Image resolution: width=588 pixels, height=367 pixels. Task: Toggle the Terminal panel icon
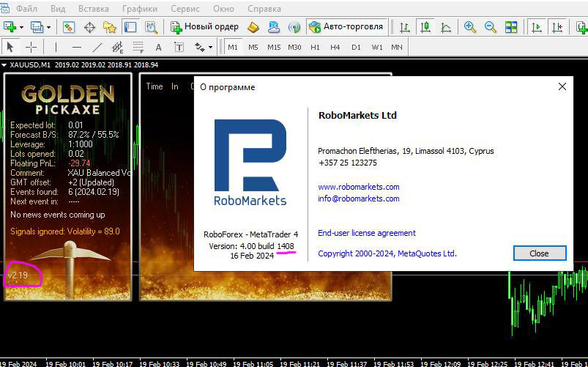coord(130,27)
